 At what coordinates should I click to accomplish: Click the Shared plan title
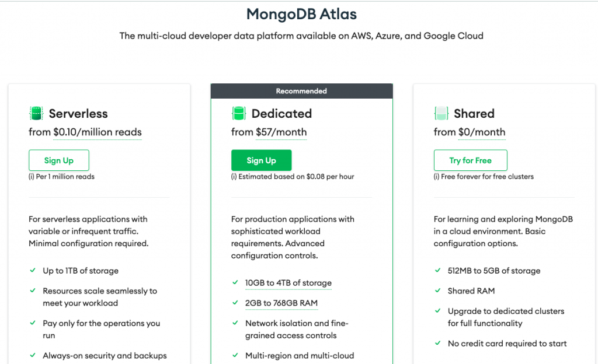coord(474,114)
